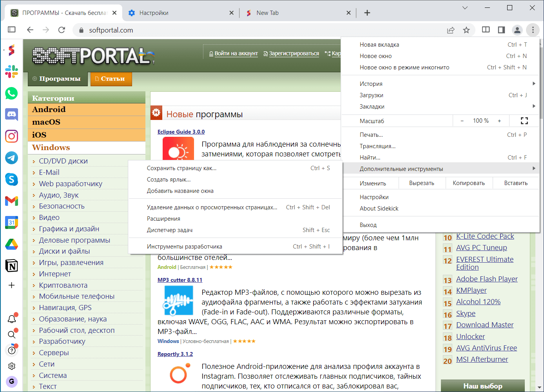Open the Программы section button
Viewport: 544px width, 392px height.
(58, 79)
